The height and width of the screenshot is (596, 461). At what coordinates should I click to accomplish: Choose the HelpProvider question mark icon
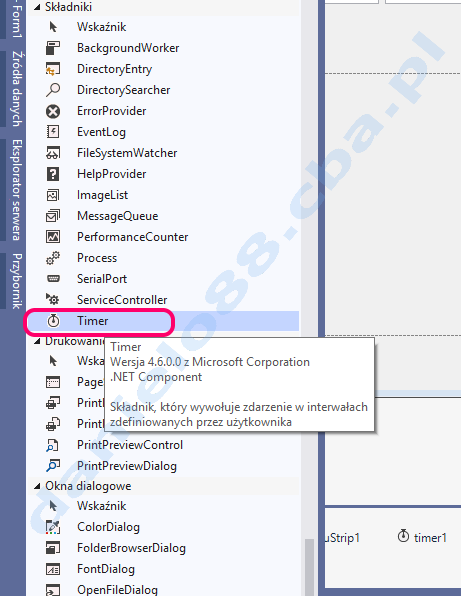click(53, 174)
